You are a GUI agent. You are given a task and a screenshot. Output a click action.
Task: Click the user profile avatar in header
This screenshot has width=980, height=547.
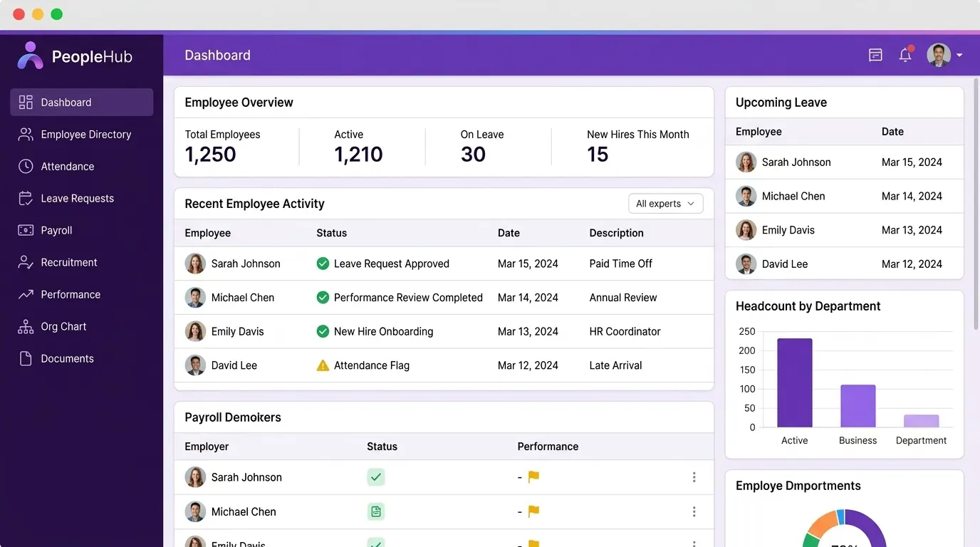click(939, 55)
